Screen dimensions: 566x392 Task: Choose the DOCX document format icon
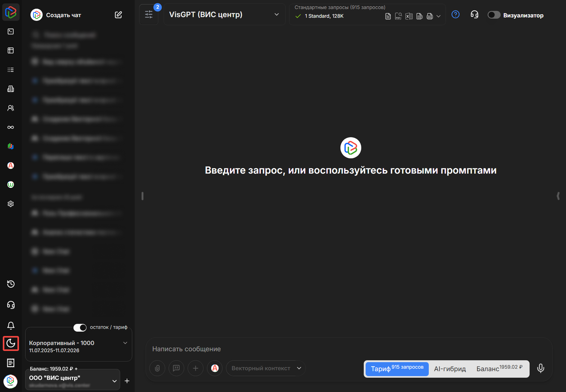[x=430, y=16]
